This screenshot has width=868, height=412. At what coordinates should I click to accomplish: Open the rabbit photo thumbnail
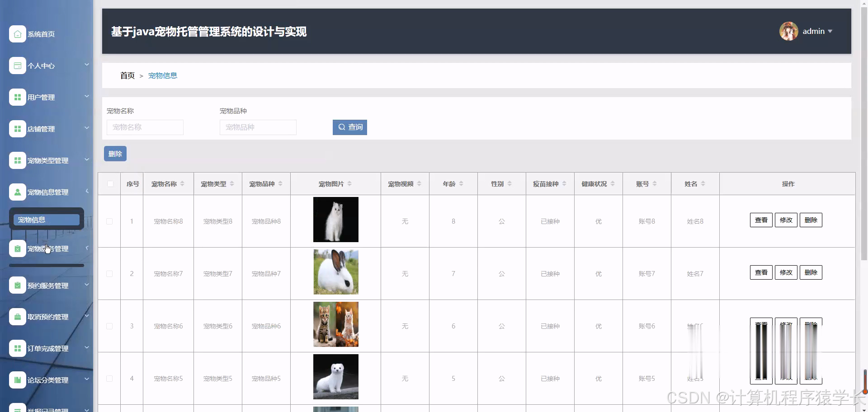(x=336, y=272)
